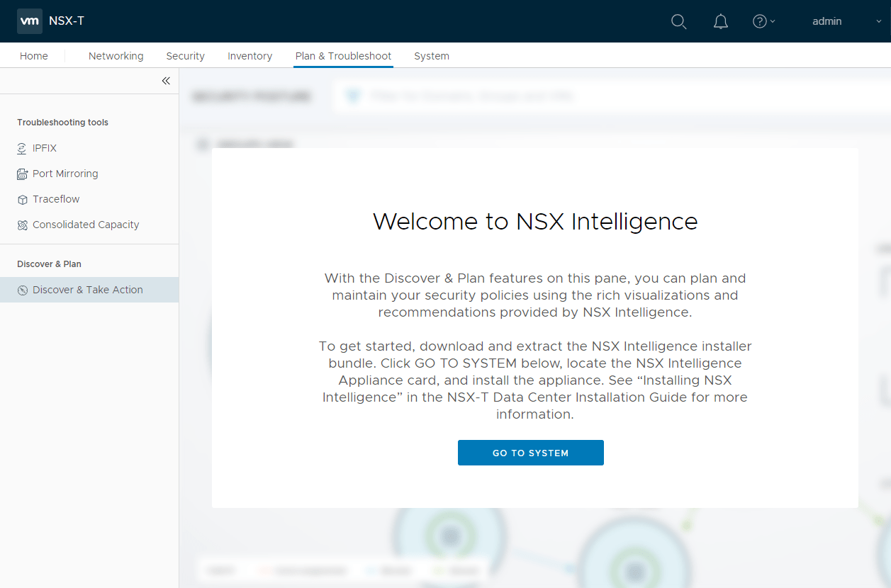Collapse the left sidebar panel
The height and width of the screenshot is (588, 891).
[166, 81]
